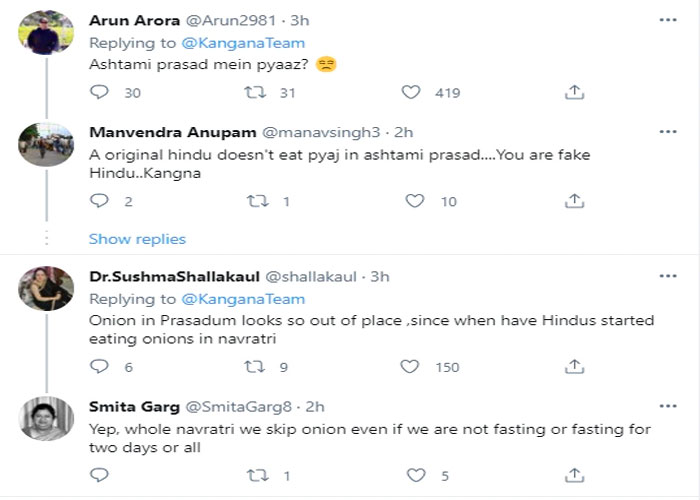Reply to Dr.SushmaShallakaul's tweet

coord(99,367)
